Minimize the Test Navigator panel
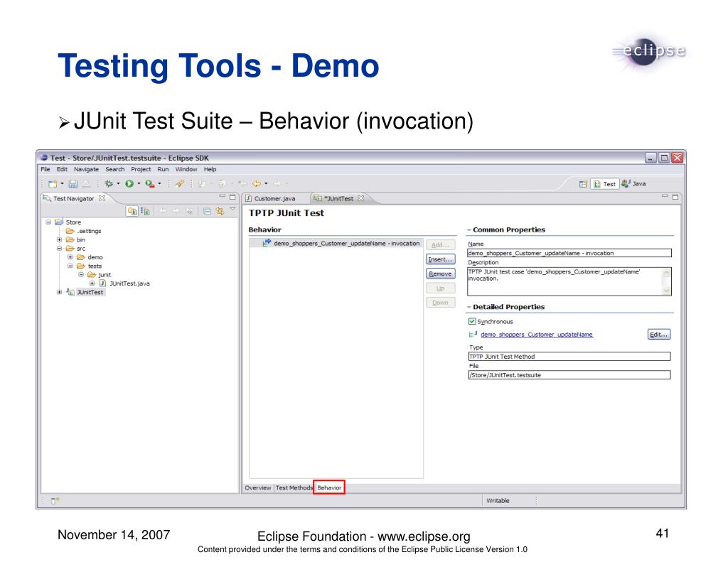Image resolution: width=728 pixels, height=562 pixels. pos(222,197)
